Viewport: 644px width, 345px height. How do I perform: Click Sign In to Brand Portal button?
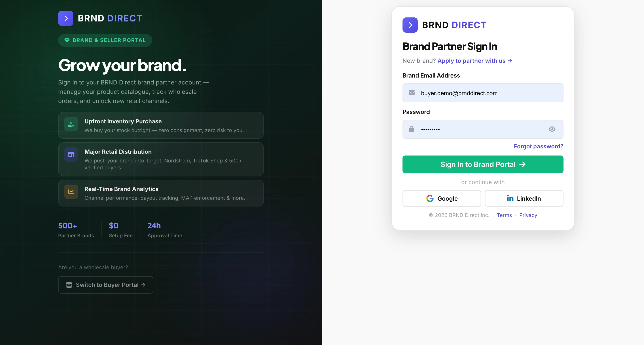(483, 164)
